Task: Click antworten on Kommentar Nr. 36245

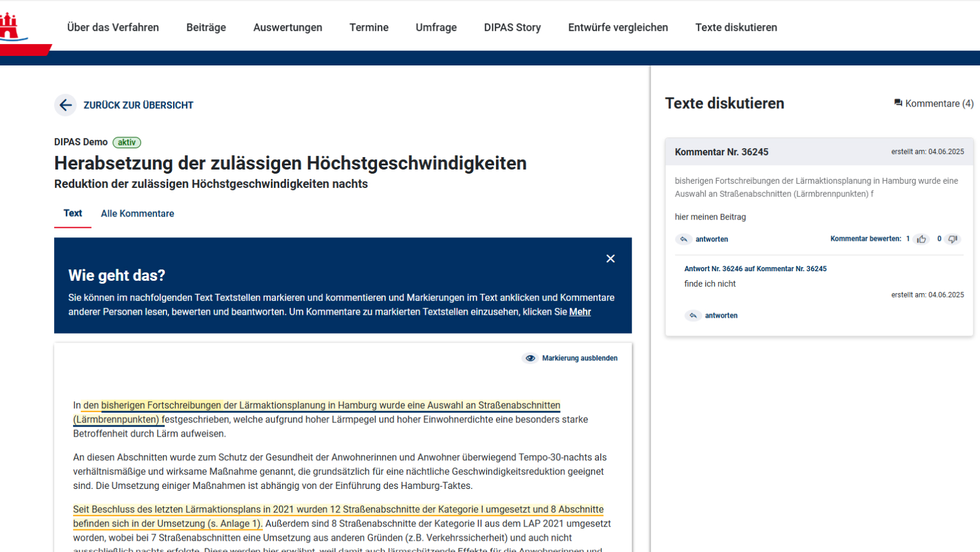Action: (x=712, y=239)
